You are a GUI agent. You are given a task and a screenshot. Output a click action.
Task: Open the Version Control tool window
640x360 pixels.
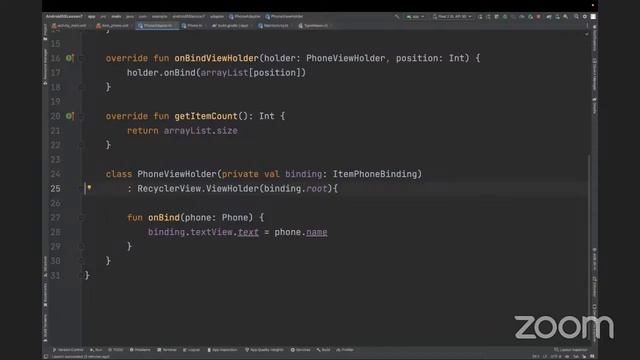click(68, 350)
